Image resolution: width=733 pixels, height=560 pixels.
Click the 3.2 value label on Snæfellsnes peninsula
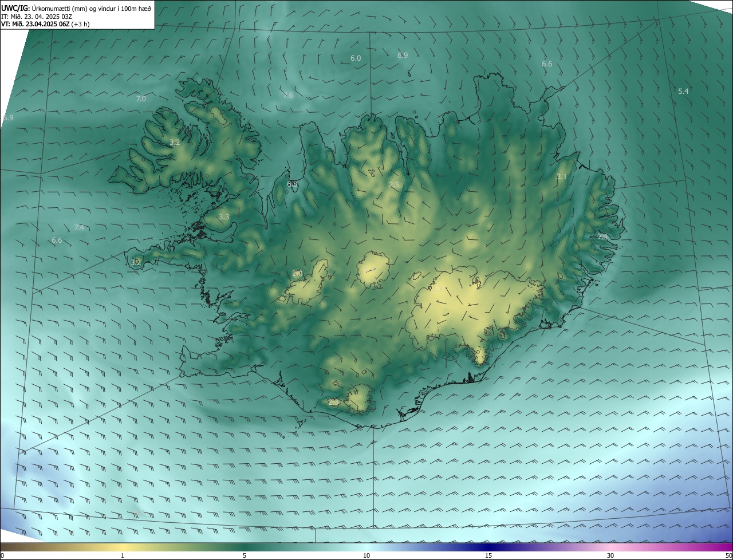pyautogui.click(x=136, y=263)
